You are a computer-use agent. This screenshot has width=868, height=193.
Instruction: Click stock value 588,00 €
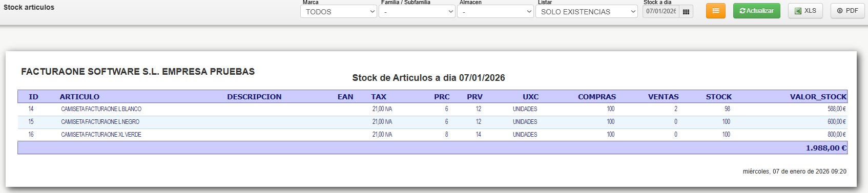pyautogui.click(x=837, y=109)
